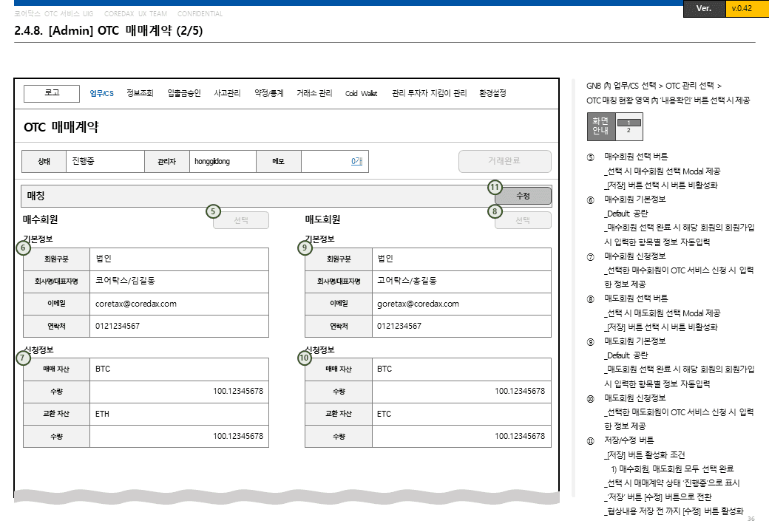Click the buyer 교환 자산 ETH cell
Screen dimensions: 769x532
(x=179, y=414)
